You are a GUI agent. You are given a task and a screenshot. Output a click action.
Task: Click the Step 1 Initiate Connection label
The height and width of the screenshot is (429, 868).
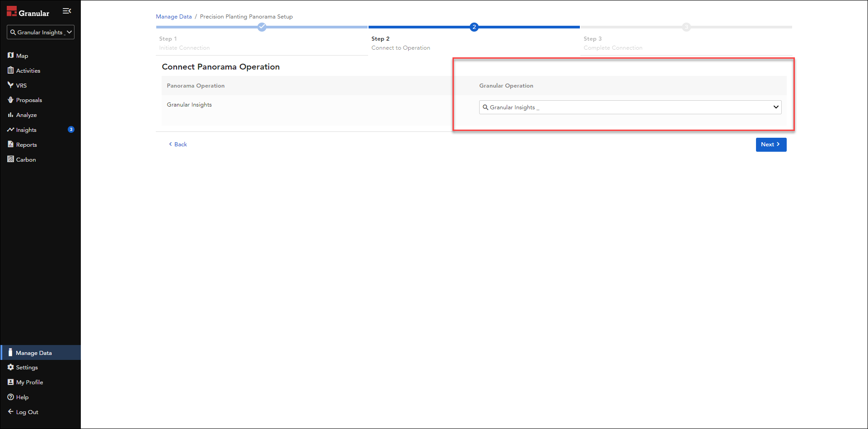pos(184,47)
